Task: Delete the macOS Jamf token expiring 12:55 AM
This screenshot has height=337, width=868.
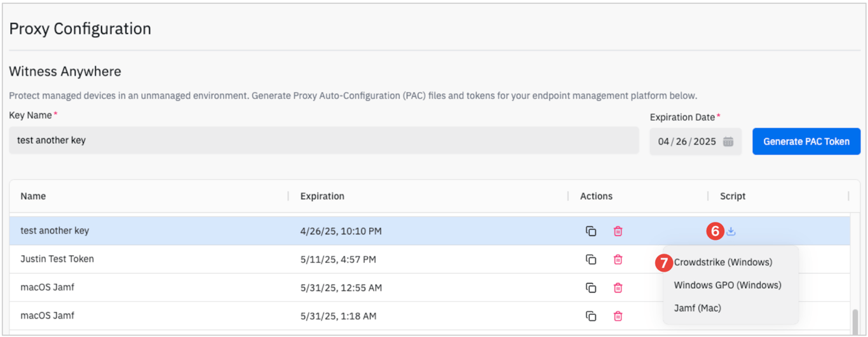Action: [x=618, y=288]
